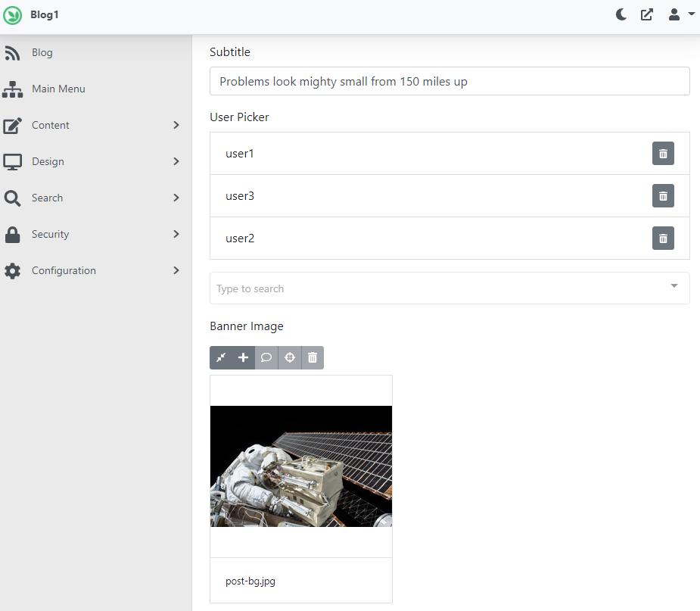This screenshot has width=700, height=611.
Task: Click the post-bg.jpg file name
Action: (250, 581)
